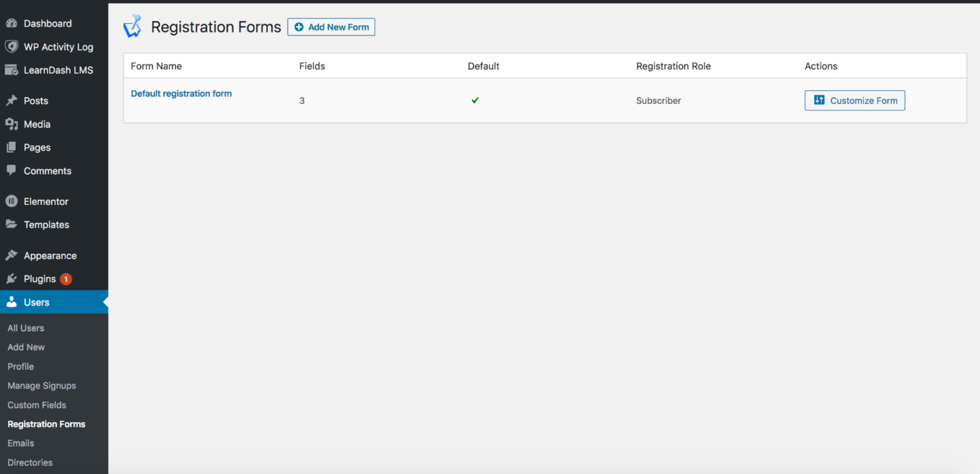Click the green default checkmark

pyautogui.click(x=475, y=100)
